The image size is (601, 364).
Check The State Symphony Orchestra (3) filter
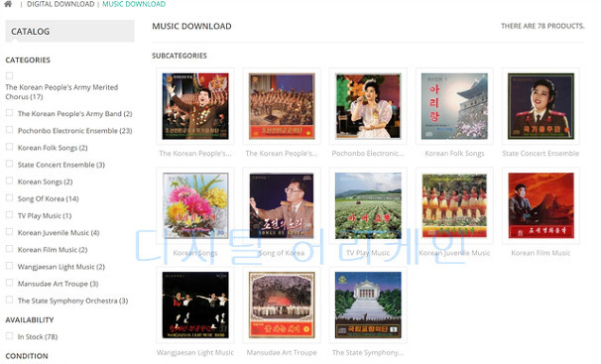(10, 300)
